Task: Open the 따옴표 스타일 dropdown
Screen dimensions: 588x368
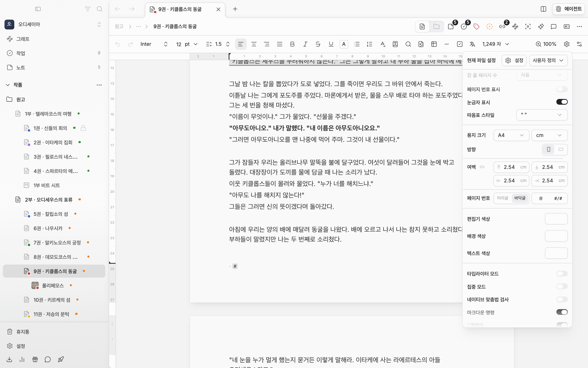Action: 542,115
